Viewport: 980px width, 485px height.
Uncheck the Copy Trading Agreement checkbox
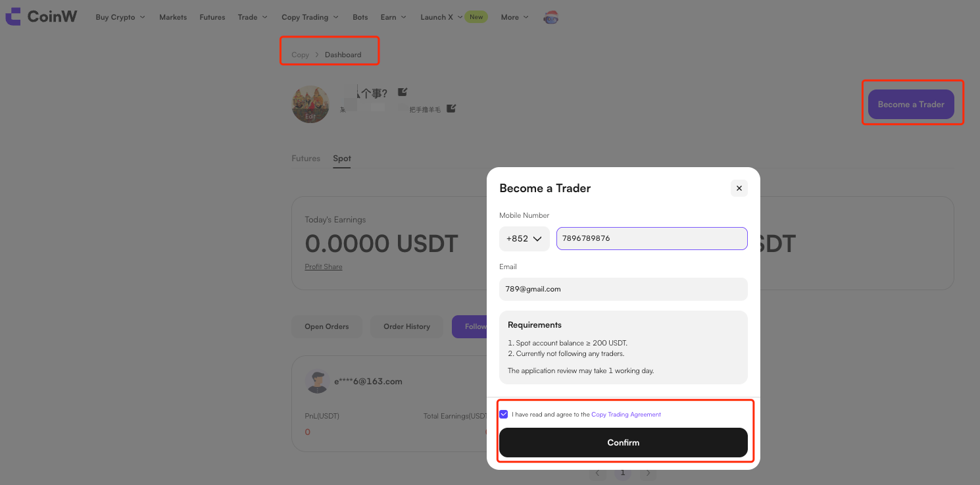504,415
